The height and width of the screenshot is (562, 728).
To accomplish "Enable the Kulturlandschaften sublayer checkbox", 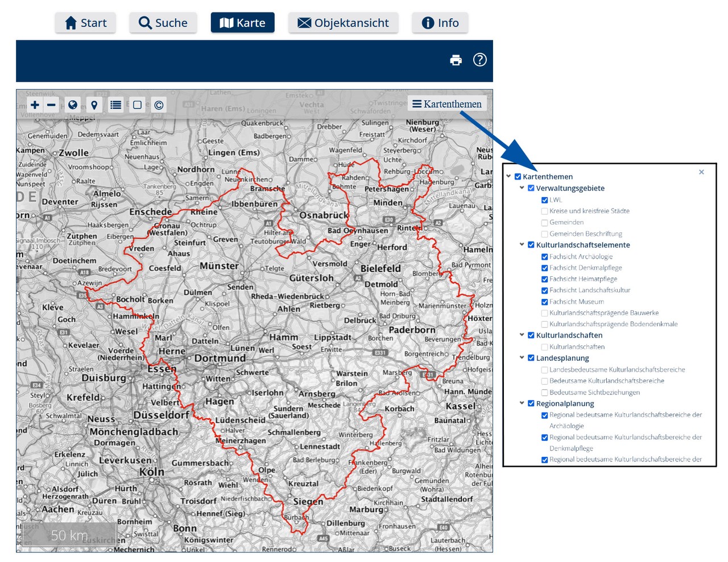I will click(x=544, y=347).
